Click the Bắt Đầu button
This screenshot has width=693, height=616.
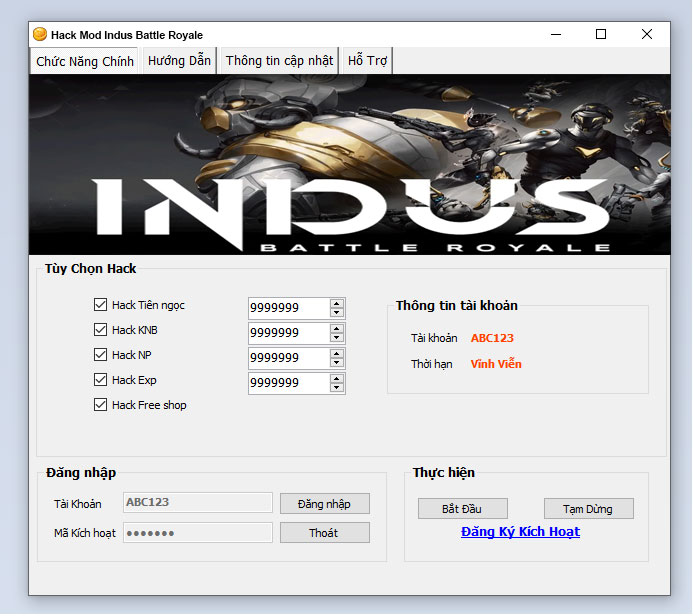463,509
